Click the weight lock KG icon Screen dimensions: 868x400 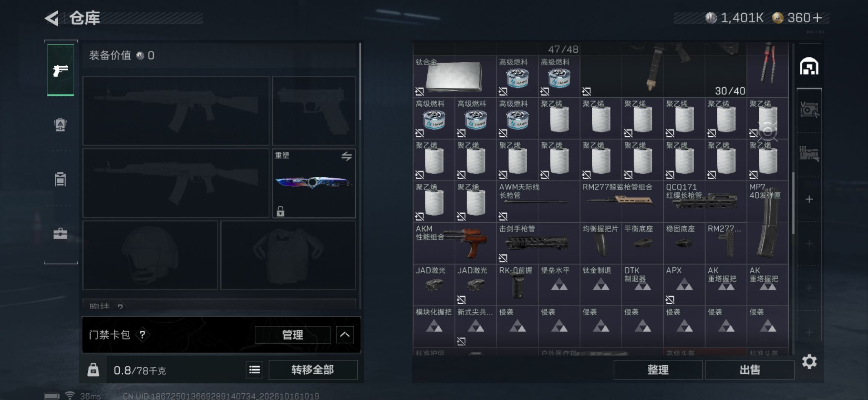click(93, 370)
